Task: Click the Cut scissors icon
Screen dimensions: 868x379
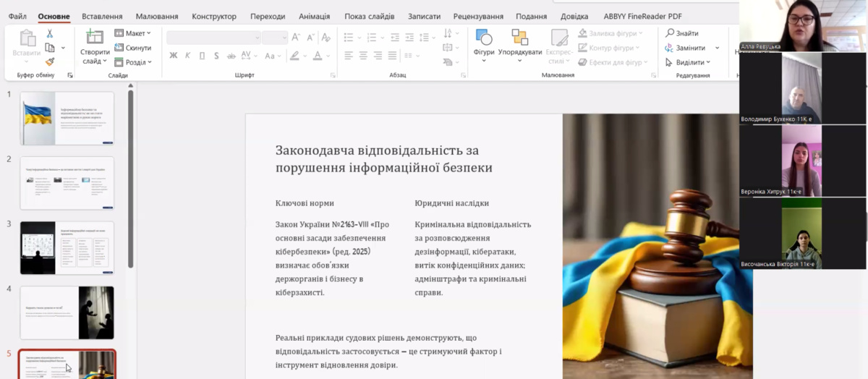Action: tap(50, 33)
